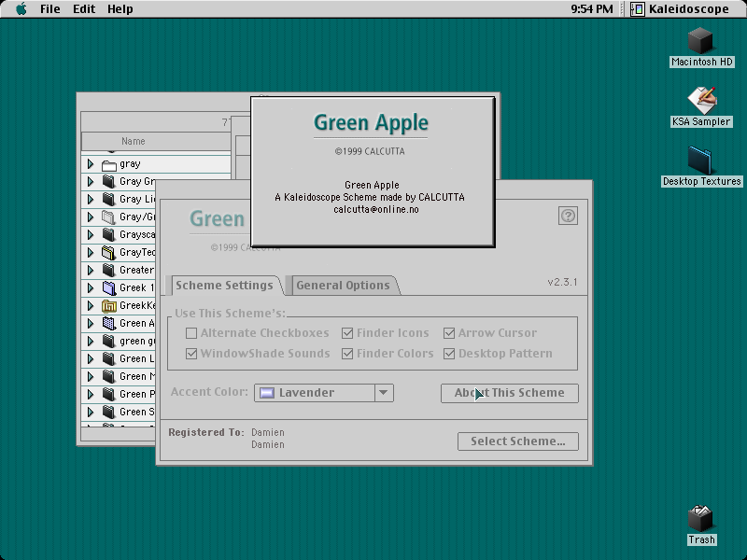Click the About This Scheme button

point(509,393)
